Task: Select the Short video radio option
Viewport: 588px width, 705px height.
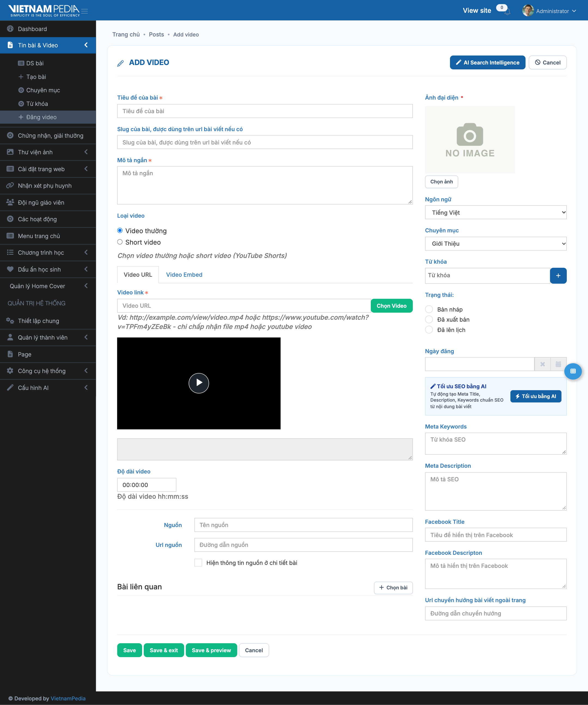Action: coord(120,242)
